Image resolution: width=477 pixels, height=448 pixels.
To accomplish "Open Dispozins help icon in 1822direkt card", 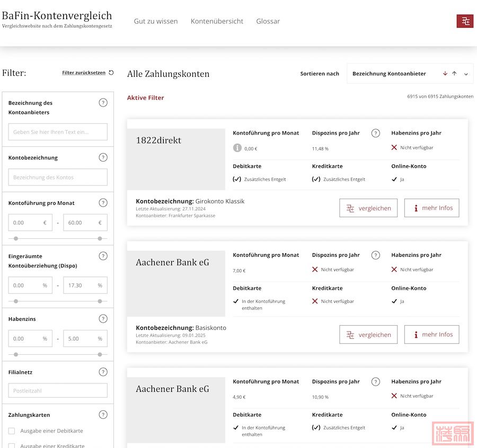I will pos(376,133).
